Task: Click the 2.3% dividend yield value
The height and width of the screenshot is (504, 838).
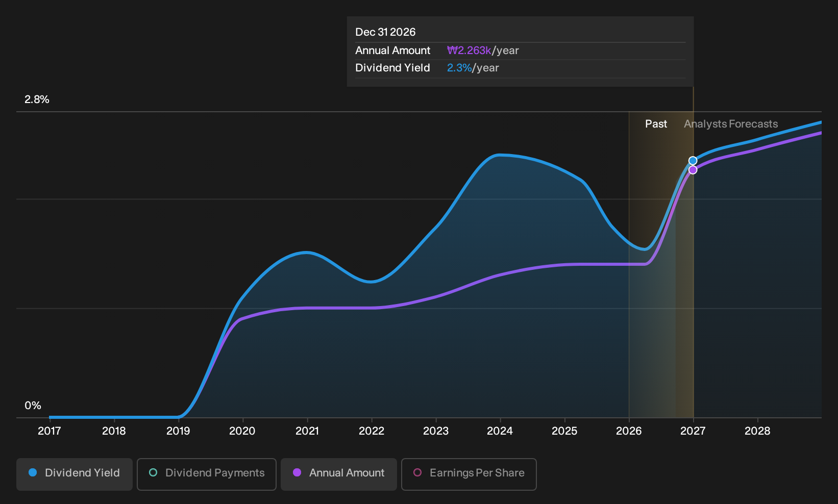Action: coord(459,68)
